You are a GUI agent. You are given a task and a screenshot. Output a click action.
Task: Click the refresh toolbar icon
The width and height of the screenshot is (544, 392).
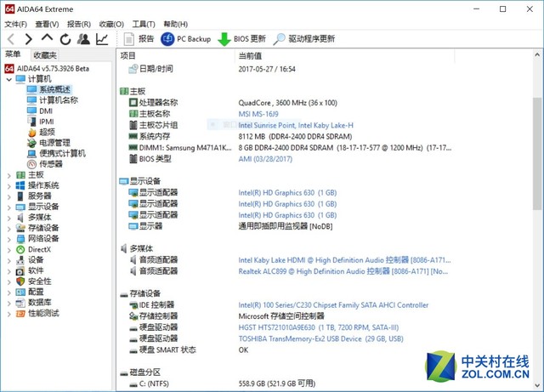(x=65, y=39)
